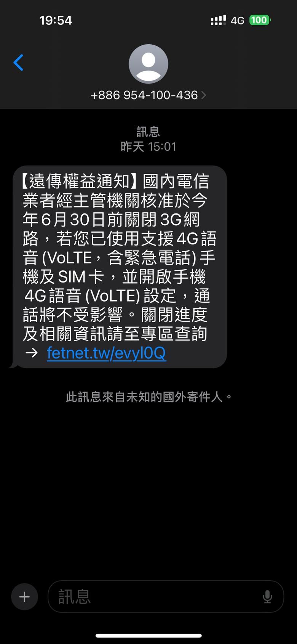Open sender +886 954-100-436 details

(144, 95)
